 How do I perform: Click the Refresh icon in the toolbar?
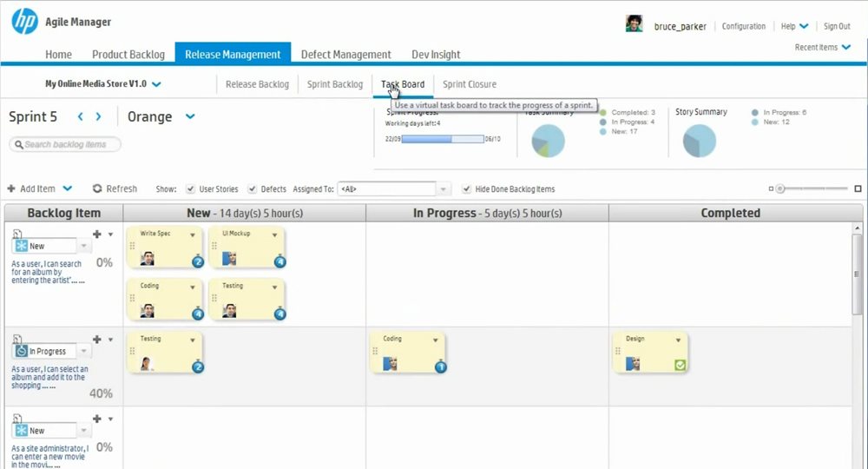(x=98, y=188)
